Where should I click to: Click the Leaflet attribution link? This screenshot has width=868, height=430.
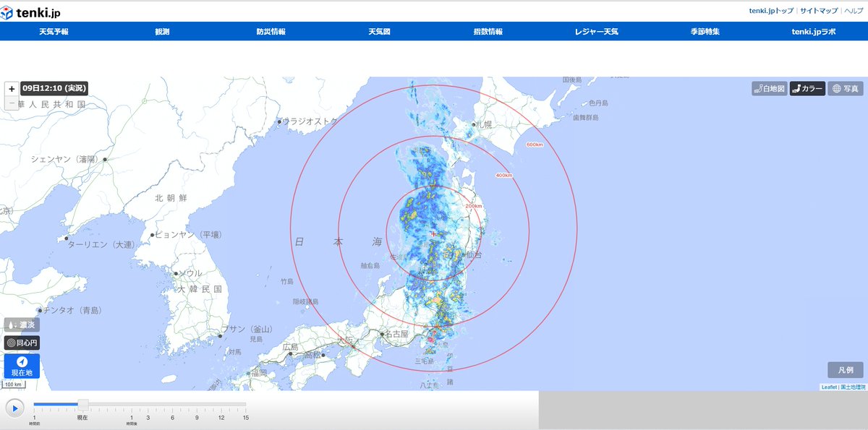[x=829, y=387]
